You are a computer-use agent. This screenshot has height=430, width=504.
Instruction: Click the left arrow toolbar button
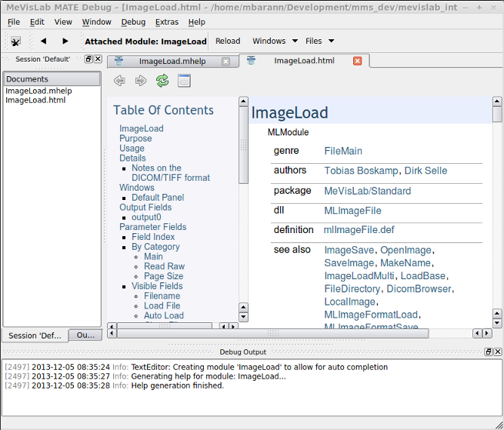pyautogui.click(x=43, y=42)
